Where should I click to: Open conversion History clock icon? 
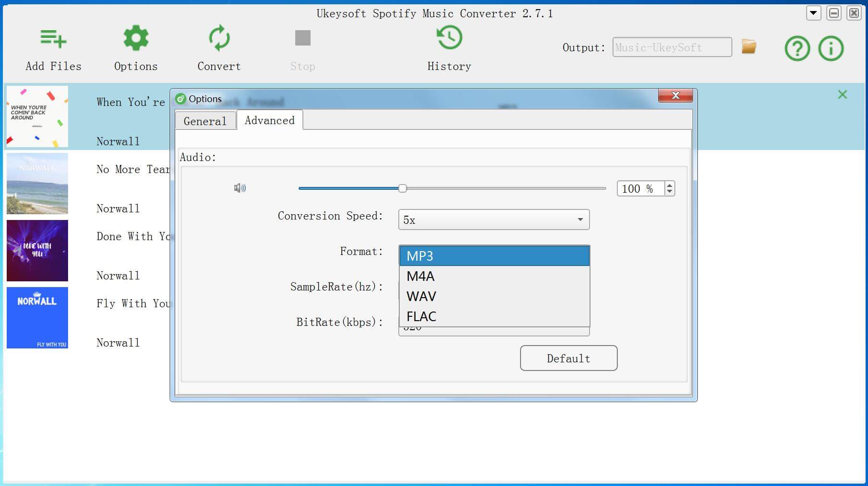[x=450, y=38]
